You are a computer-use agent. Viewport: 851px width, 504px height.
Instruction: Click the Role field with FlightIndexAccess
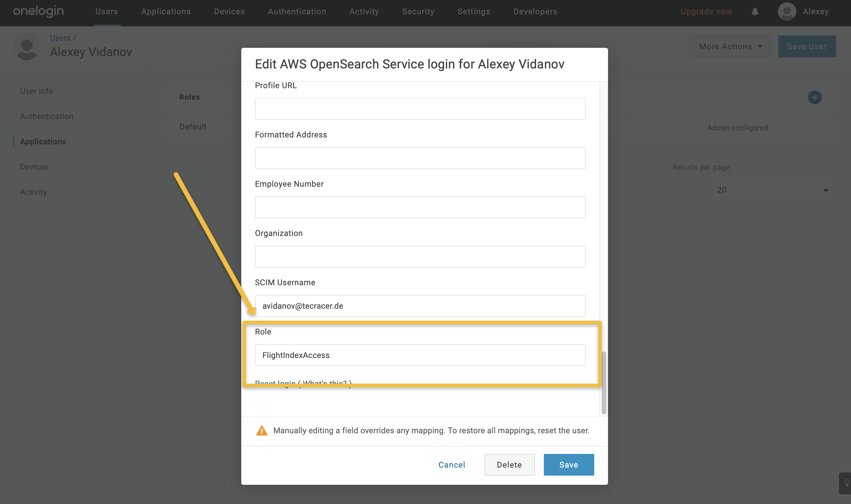pyautogui.click(x=420, y=355)
